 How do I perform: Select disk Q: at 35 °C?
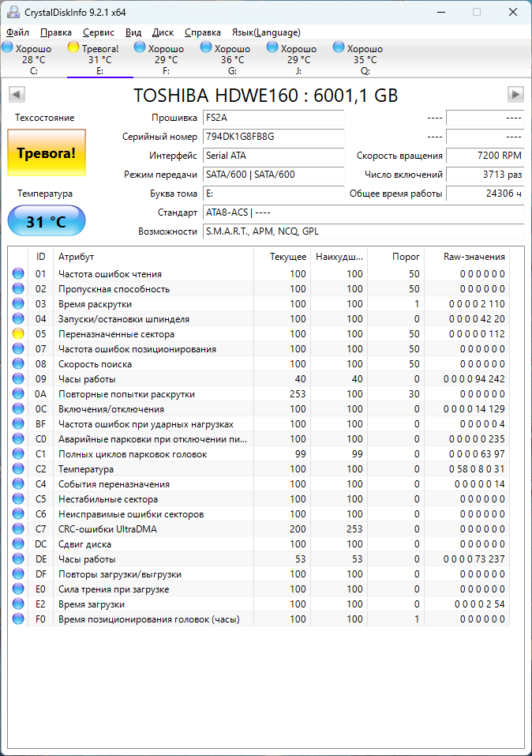click(x=365, y=58)
